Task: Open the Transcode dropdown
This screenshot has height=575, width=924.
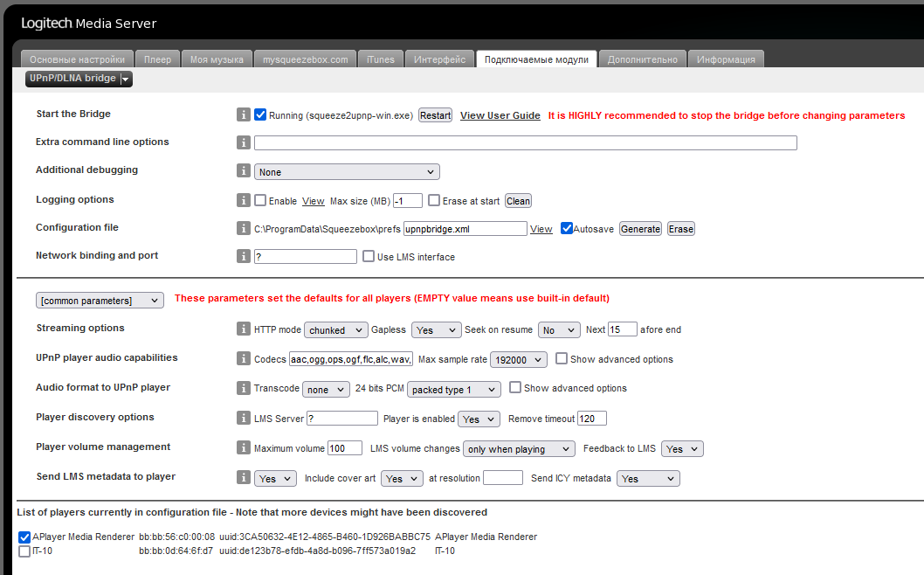Action: click(326, 389)
